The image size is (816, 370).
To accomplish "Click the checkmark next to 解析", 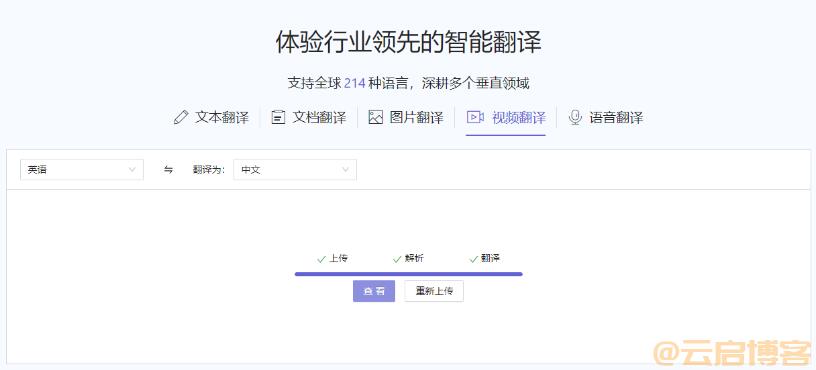I will point(397,259).
